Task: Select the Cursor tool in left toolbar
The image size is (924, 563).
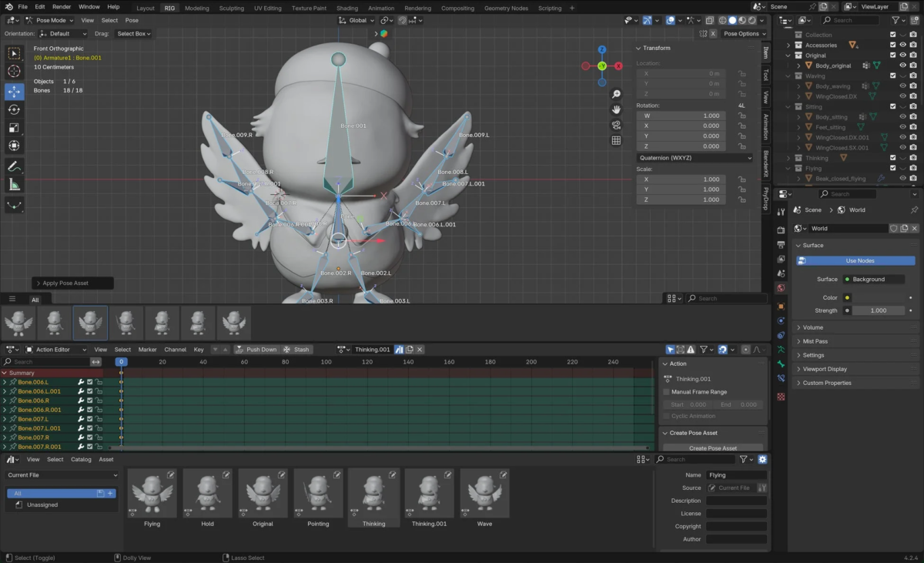Action: (x=14, y=72)
